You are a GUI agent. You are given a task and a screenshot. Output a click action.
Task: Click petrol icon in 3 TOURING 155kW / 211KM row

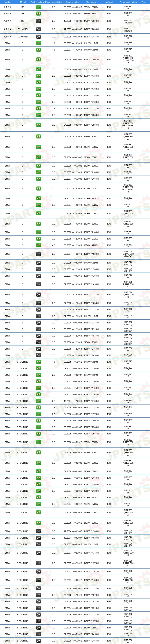point(38,478)
